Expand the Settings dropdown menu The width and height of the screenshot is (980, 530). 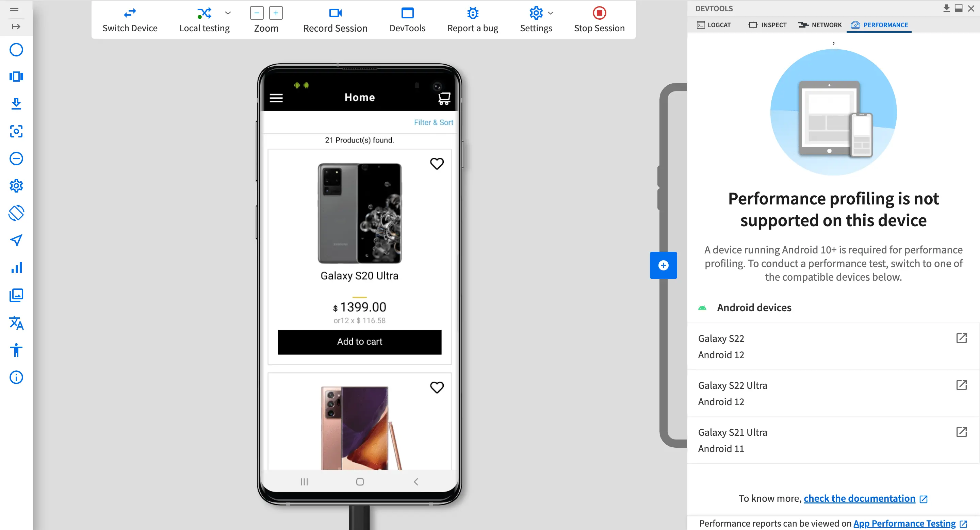pos(549,12)
